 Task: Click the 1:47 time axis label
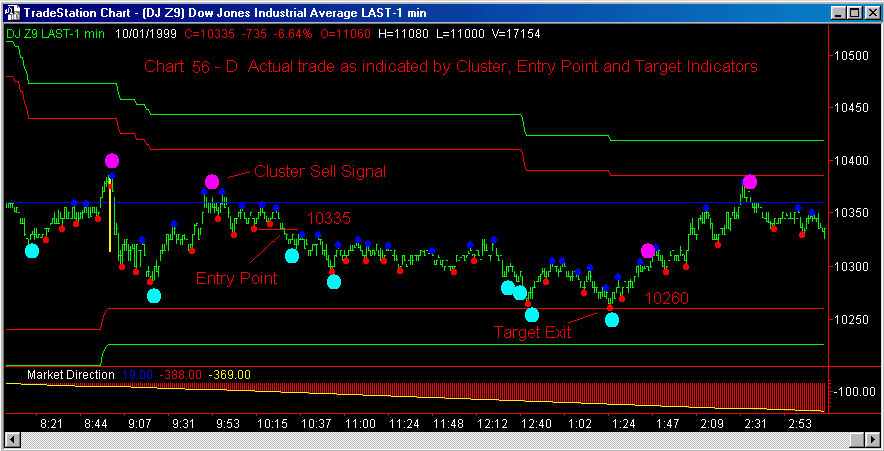[x=668, y=424]
